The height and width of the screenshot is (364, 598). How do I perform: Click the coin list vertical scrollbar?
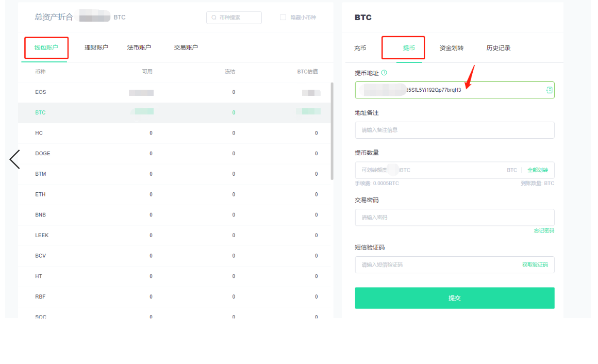point(332,131)
